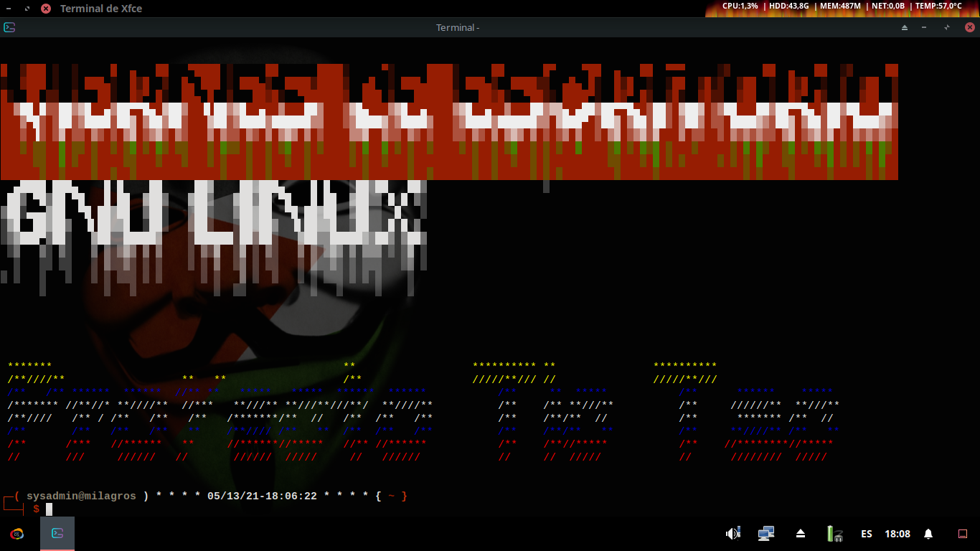Image resolution: width=980 pixels, height=551 pixels.
Task: Open the applications menu launcher in taskbar
Action: [16, 534]
